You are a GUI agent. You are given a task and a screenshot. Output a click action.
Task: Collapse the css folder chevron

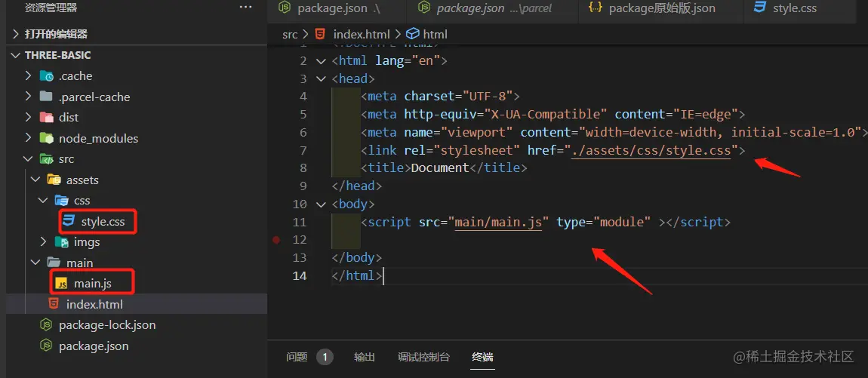pyautogui.click(x=43, y=201)
